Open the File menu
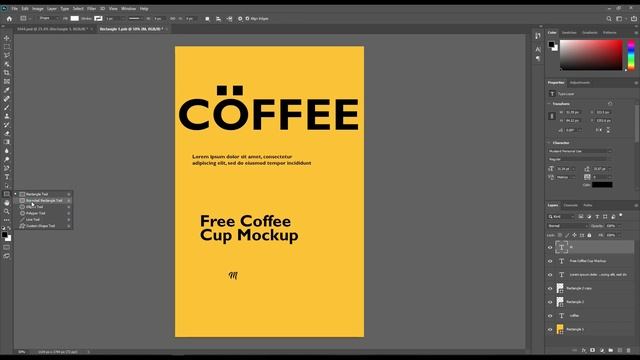 click(x=15, y=9)
